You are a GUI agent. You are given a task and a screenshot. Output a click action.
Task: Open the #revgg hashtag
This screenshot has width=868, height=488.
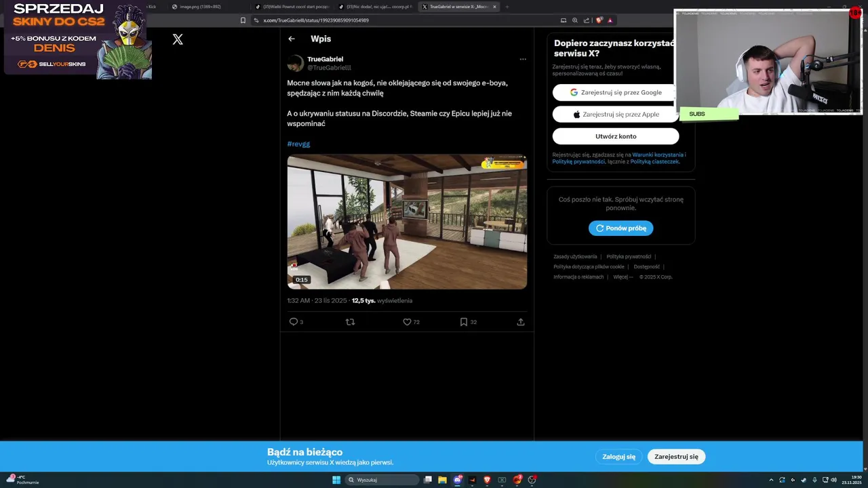[298, 144]
